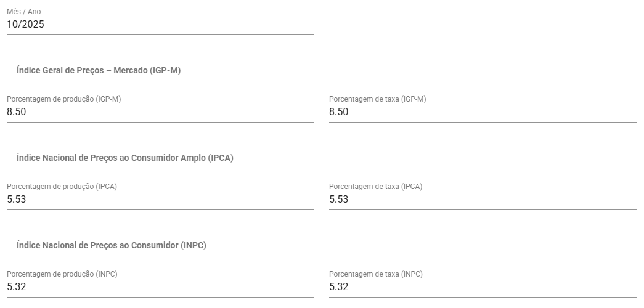
Task: Focus the IGP-M production percentage field
Action: 160,112
